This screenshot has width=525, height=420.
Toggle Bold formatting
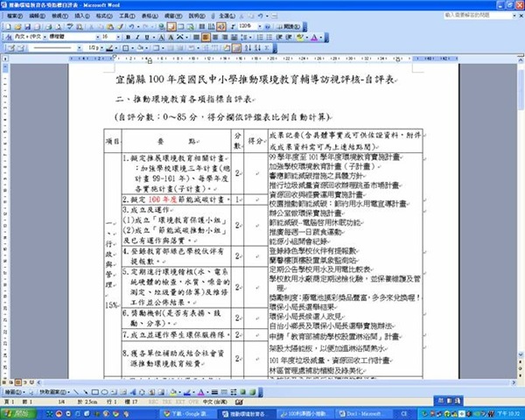[128, 37]
